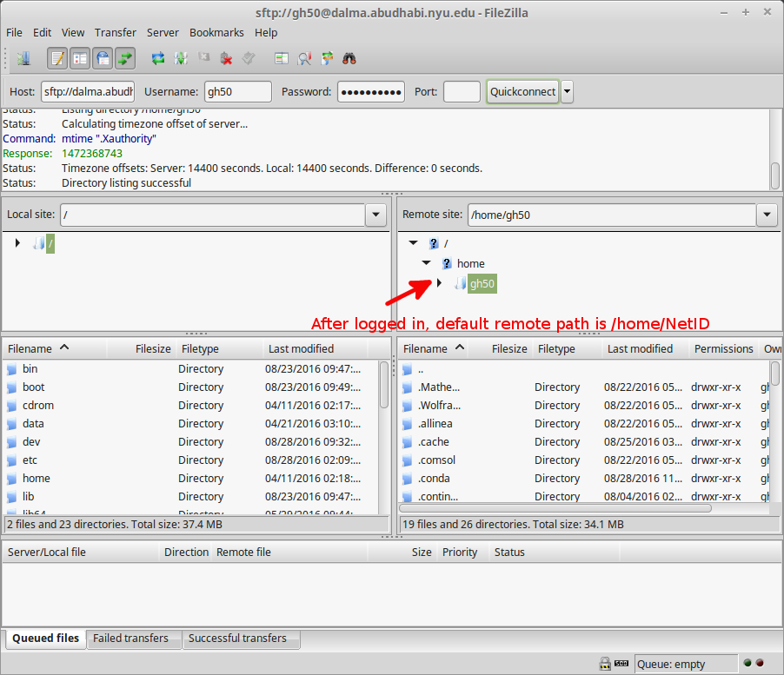Sort local files by Last modified column

pyautogui.click(x=301, y=348)
